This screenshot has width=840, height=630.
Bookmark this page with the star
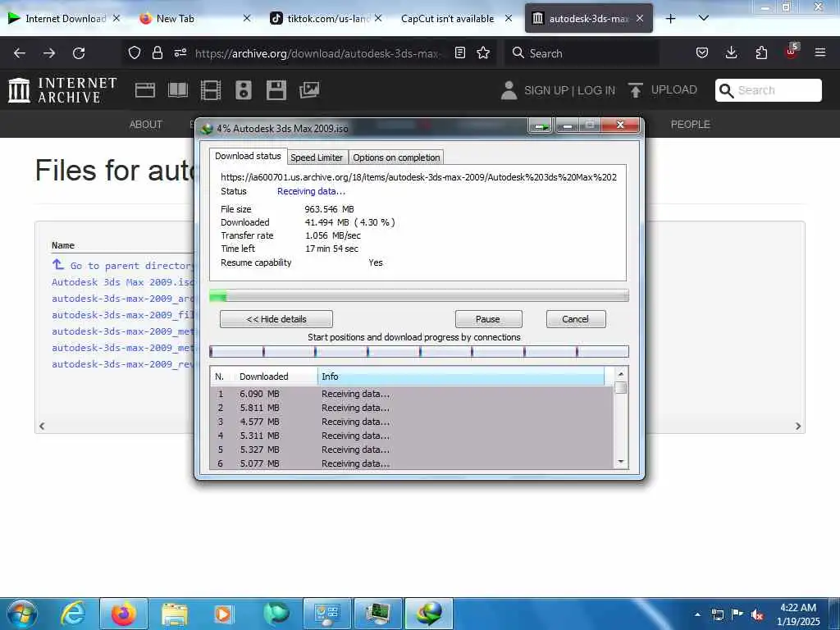tap(483, 52)
